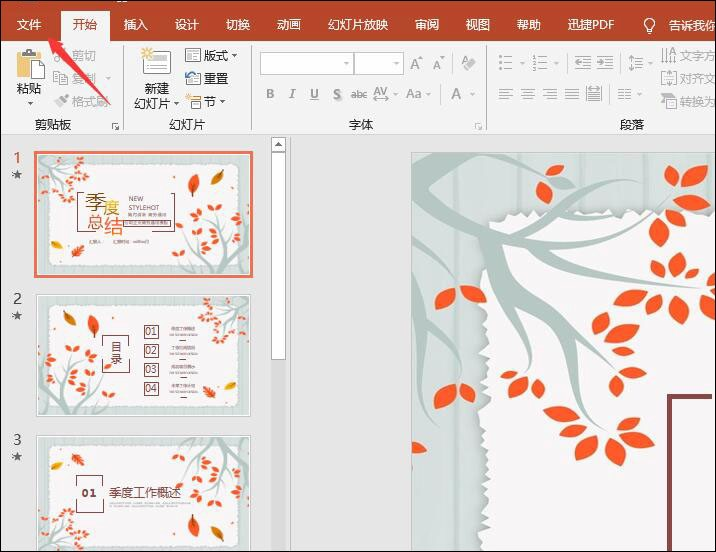The height and width of the screenshot is (552, 716).
Task: Toggle Bold formatting
Action: pyautogui.click(x=270, y=94)
